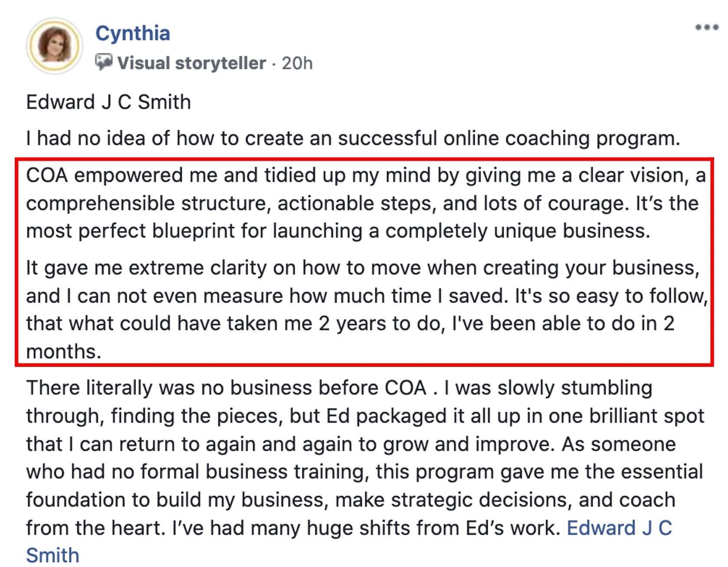Click the blue Smith link on the last line

52,556
